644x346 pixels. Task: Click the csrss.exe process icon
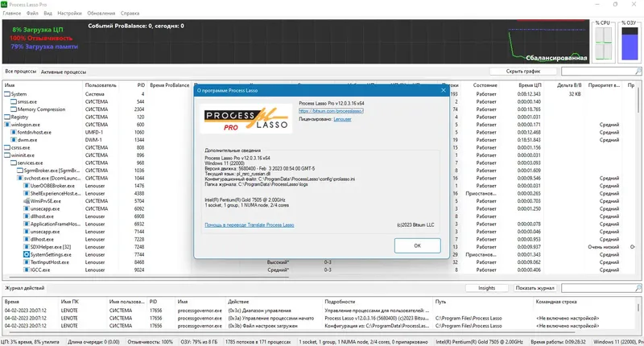[x=7, y=147]
